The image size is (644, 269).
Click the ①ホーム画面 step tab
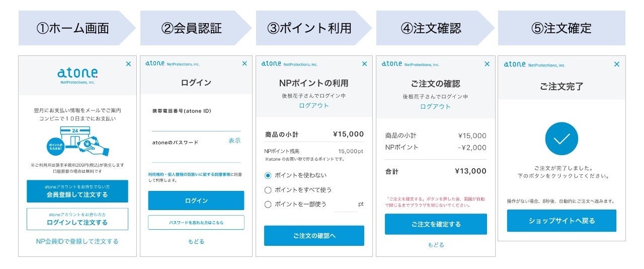click(72, 28)
